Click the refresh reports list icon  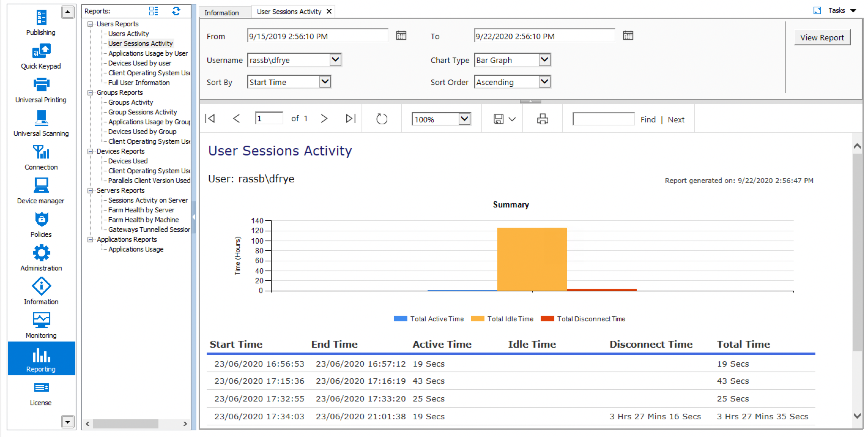pyautogui.click(x=176, y=11)
